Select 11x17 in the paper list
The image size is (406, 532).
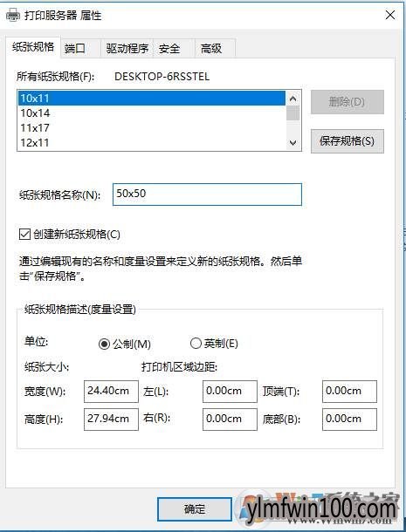coord(152,128)
